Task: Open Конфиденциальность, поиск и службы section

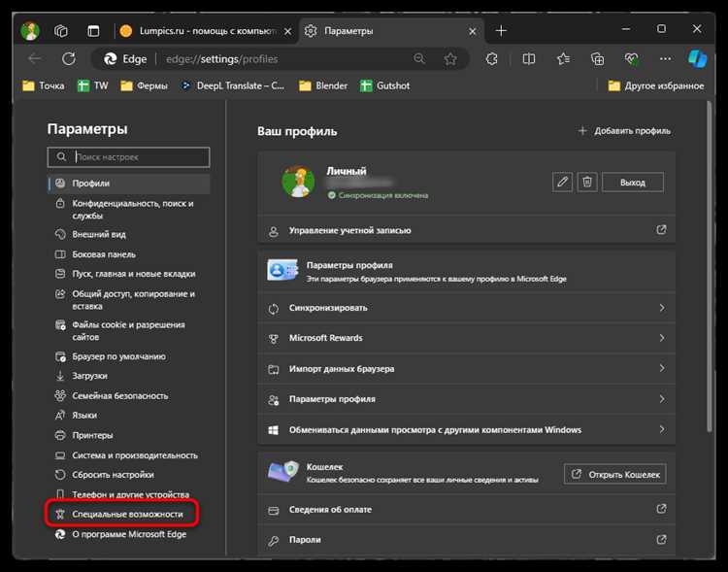Action: (x=128, y=209)
